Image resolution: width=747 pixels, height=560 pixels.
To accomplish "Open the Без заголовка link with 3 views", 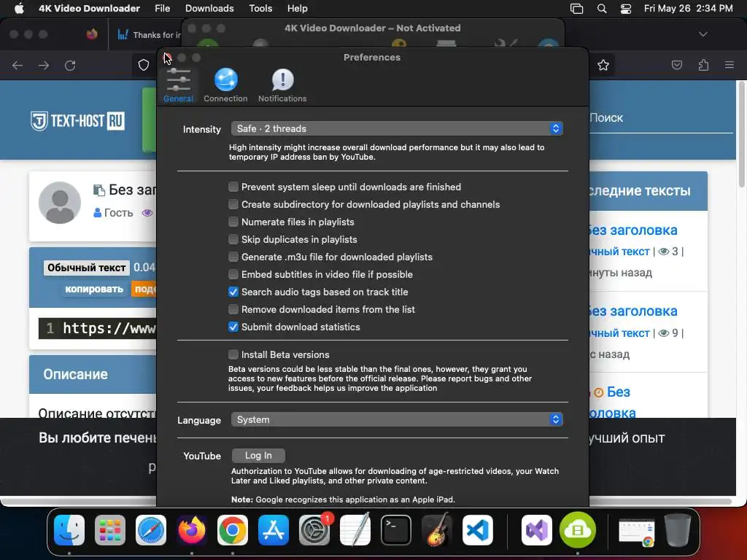I will click(x=632, y=230).
